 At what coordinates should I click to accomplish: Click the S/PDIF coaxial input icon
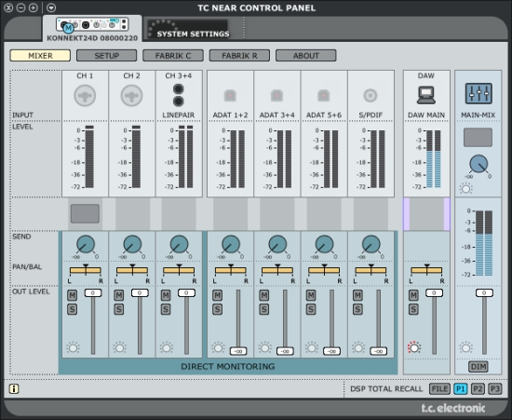pyautogui.click(x=371, y=96)
